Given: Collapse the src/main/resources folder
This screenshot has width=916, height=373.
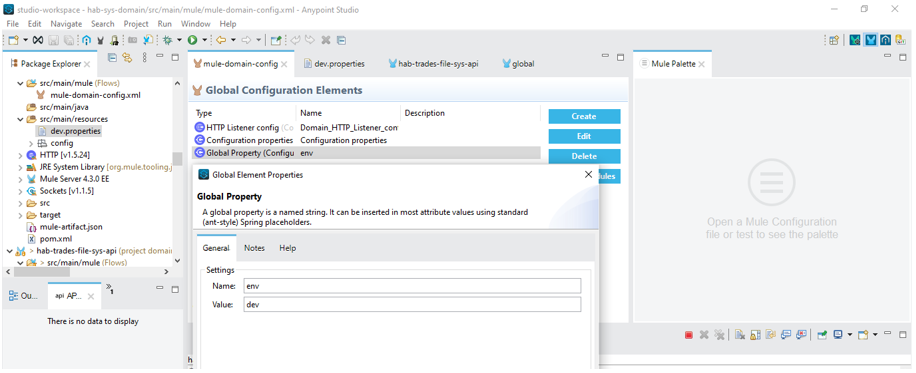Looking at the screenshot, I should tap(19, 119).
